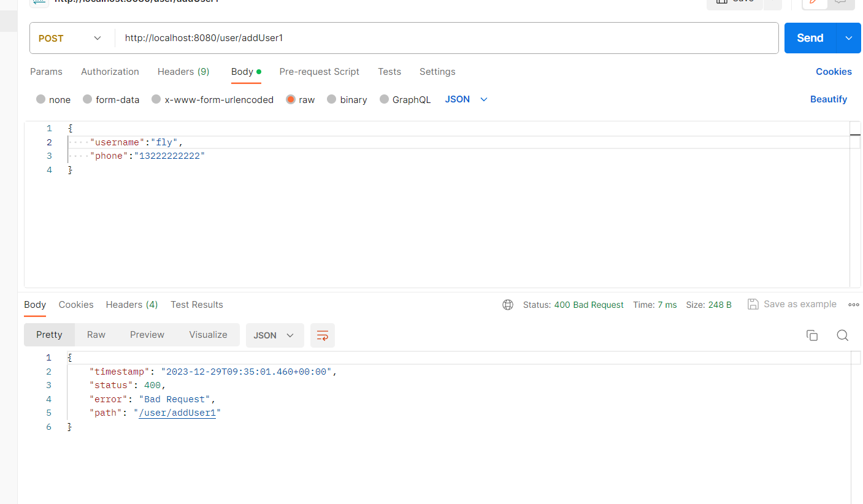Select the response Body tab
Image resolution: width=863 pixels, height=504 pixels.
coord(35,305)
